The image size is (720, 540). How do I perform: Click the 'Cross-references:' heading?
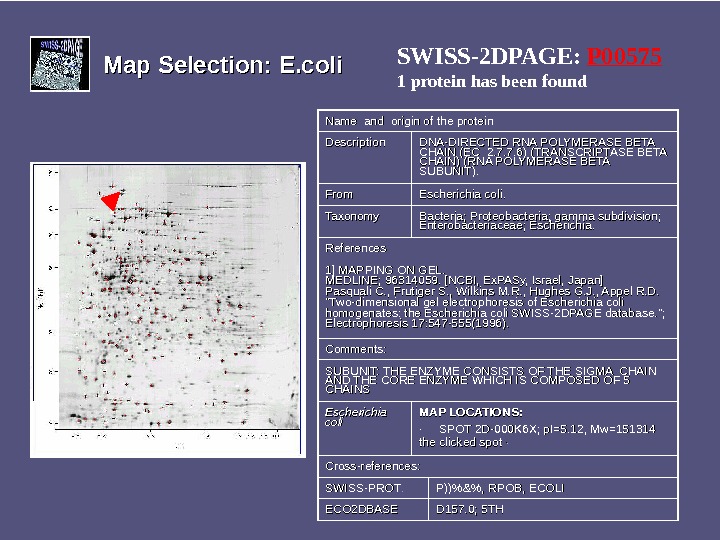(372, 466)
